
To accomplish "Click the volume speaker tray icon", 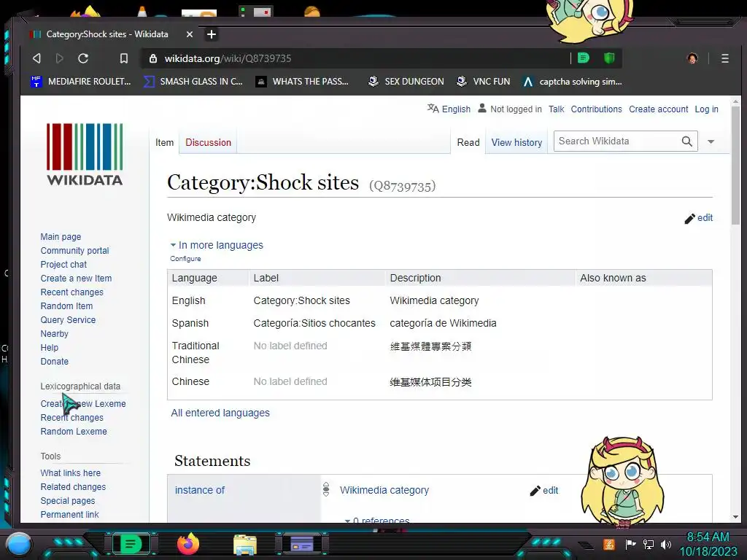I will pos(665,544).
